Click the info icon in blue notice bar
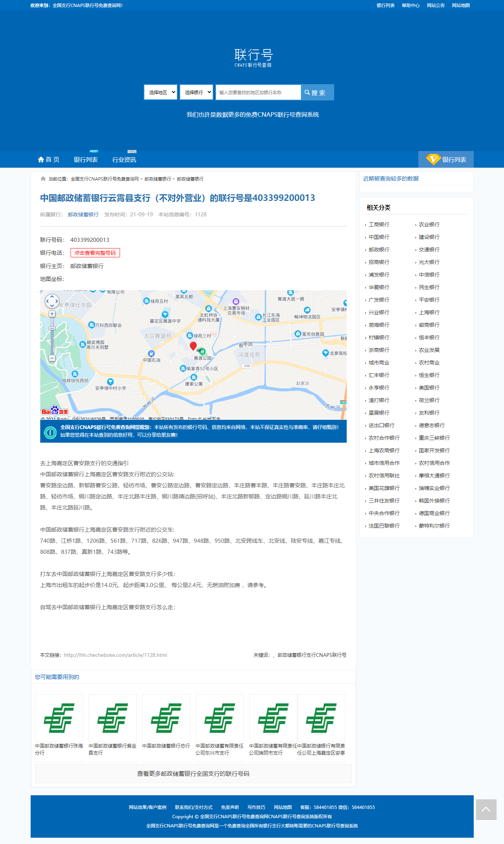Screen dimensions: 504x844 pyautogui.click(x=50, y=432)
